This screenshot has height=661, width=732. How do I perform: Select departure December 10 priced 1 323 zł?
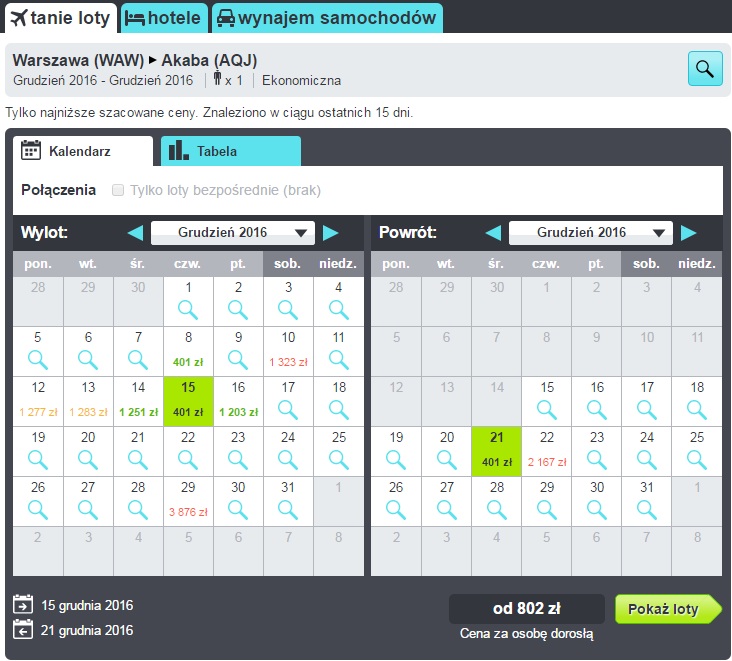pos(288,352)
